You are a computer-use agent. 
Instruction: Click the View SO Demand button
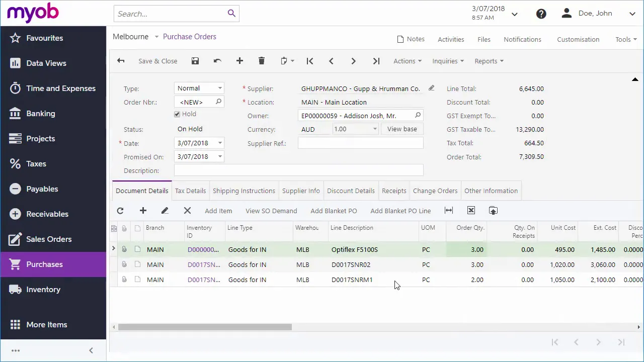click(271, 211)
